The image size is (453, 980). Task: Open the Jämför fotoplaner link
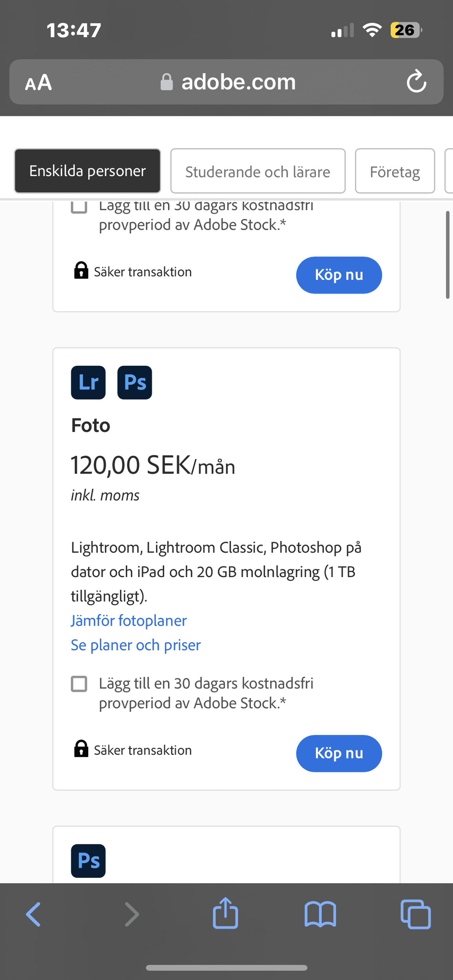click(x=129, y=621)
